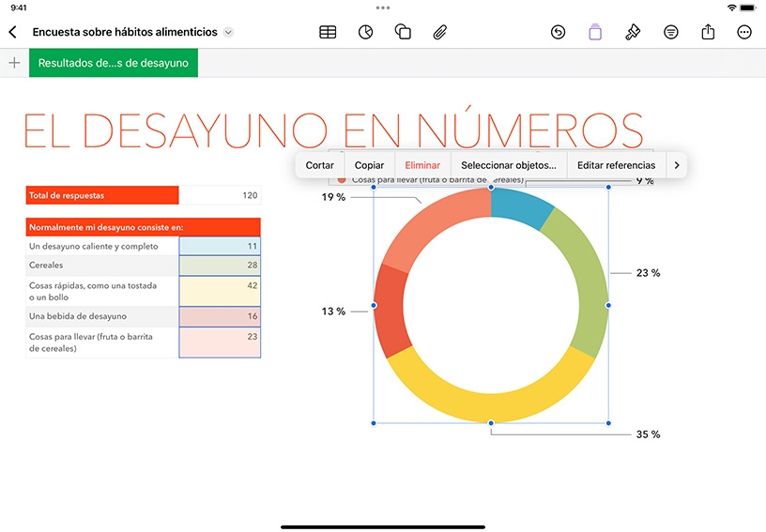Grab the chart's bottom-right selection handle
This screenshot has width=766, height=532.
tap(608, 423)
